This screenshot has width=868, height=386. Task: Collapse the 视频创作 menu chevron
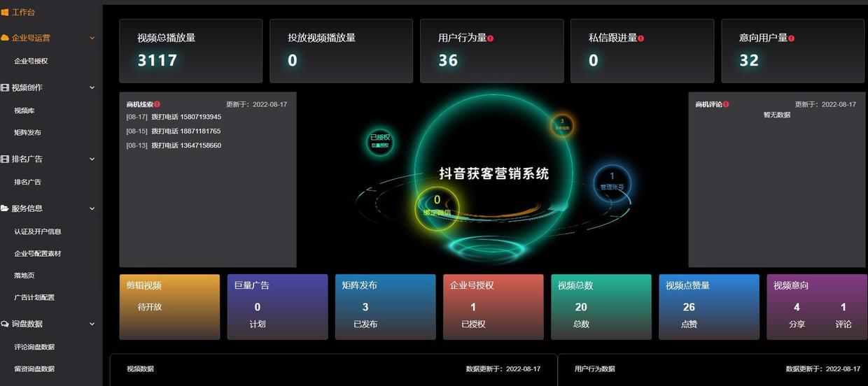point(92,87)
